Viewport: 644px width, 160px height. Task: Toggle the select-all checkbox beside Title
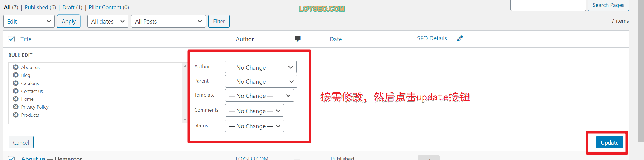pyautogui.click(x=11, y=39)
